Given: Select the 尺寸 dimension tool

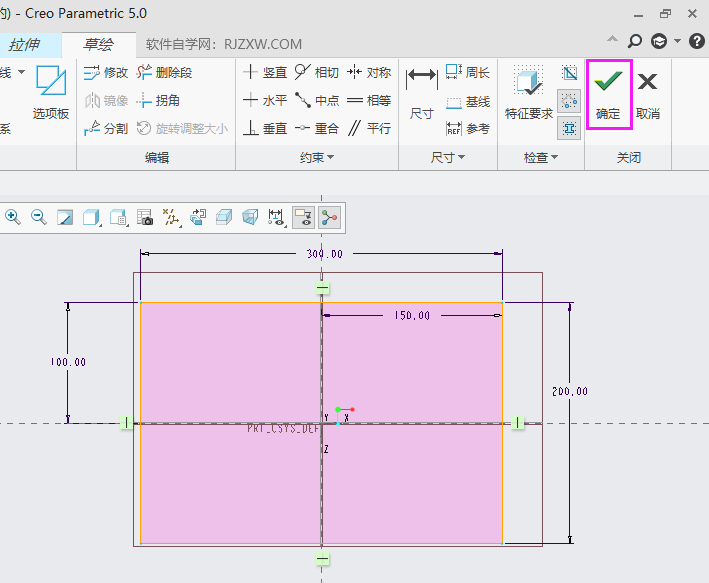Looking at the screenshot, I should [421, 93].
